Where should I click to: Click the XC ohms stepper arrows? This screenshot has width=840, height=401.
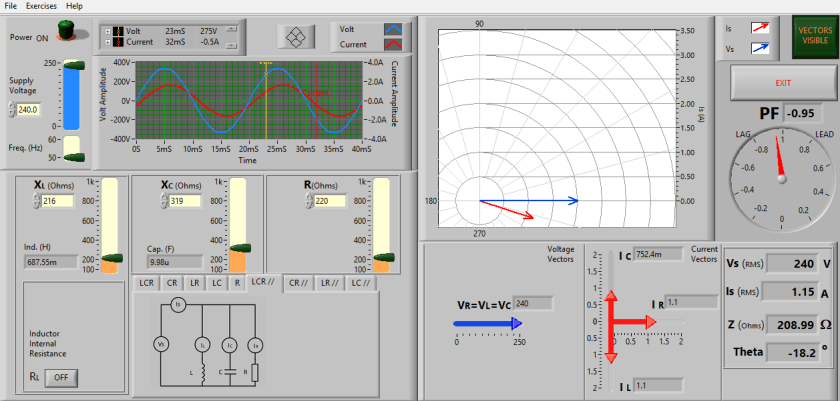(x=164, y=201)
